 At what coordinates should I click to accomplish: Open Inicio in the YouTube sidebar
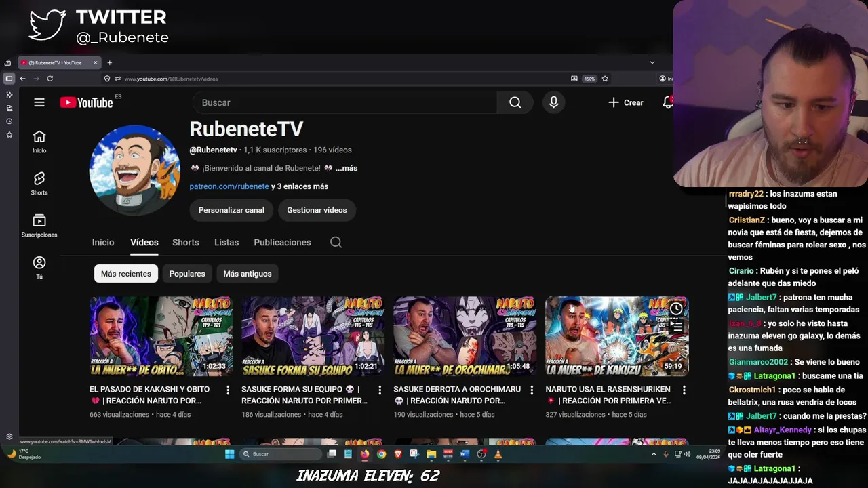point(39,142)
